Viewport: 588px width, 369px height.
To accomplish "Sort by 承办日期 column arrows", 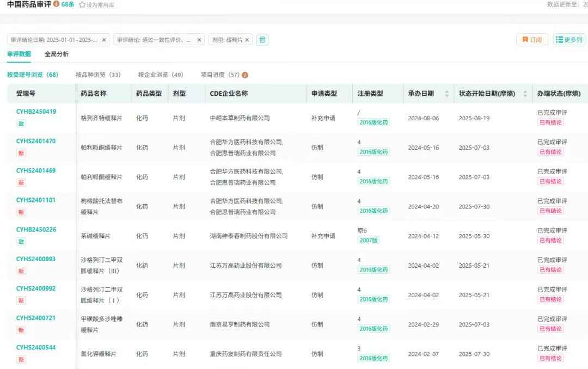I will coord(447,94).
